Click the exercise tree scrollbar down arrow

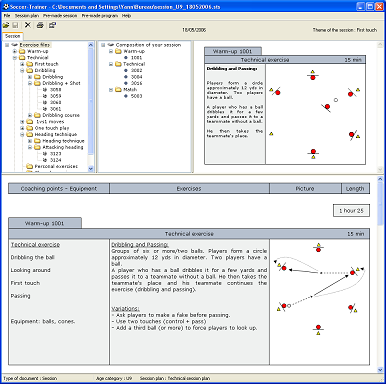point(91,169)
